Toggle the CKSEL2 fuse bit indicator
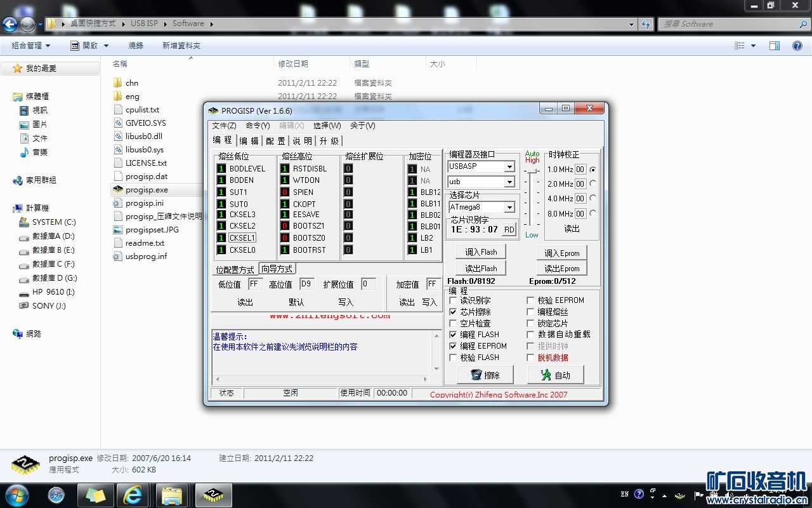812x508 pixels. [x=221, y=226]
